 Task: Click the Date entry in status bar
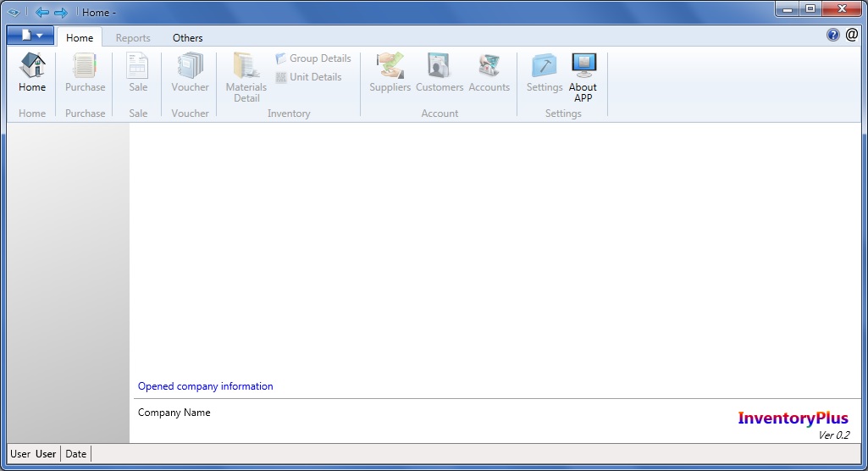coord(76,454)
